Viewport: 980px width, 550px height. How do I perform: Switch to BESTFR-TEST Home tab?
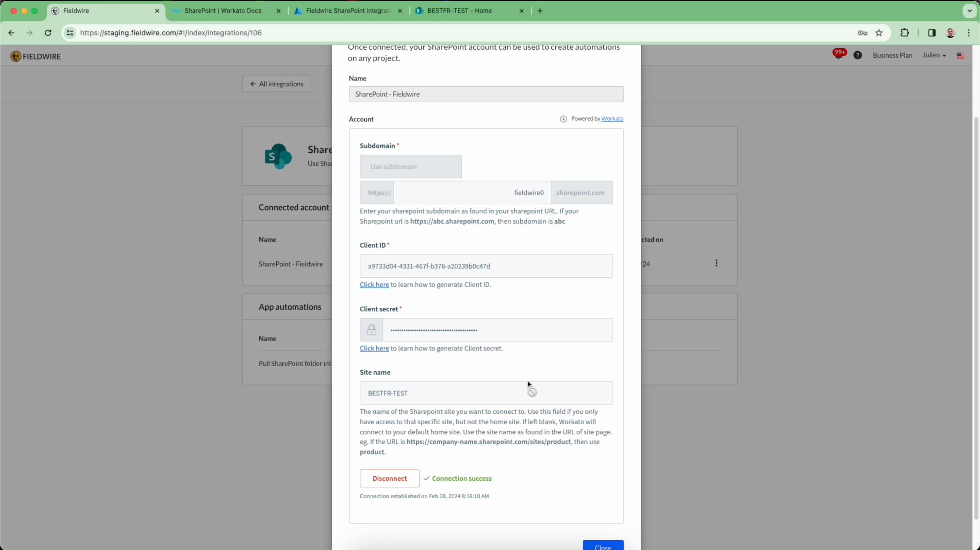tap(460, 11)
